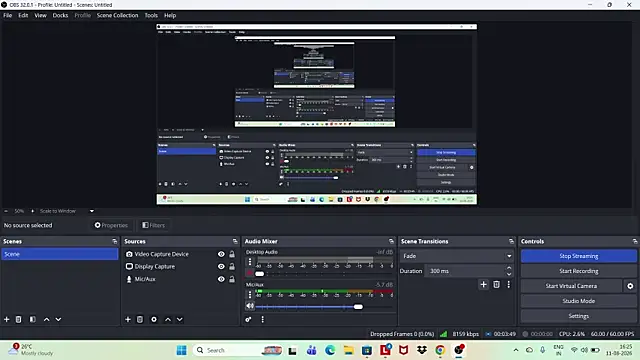
Task: Unmute Desktop Audio speaker button
Action: tap(250, 273)
